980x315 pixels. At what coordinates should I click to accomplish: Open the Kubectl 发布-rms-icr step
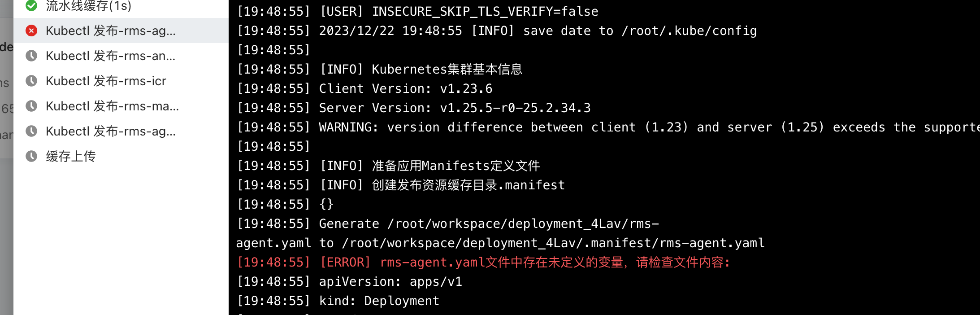tap(121, 81)
